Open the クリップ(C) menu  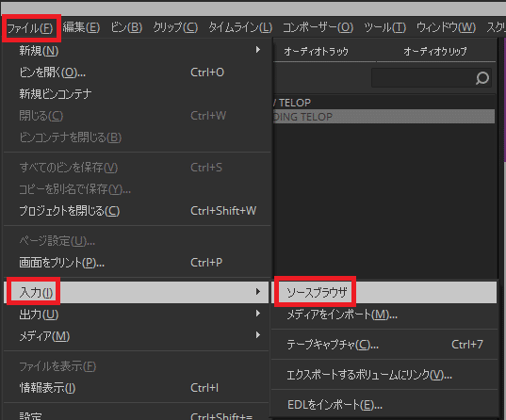[x=175, y=27]
